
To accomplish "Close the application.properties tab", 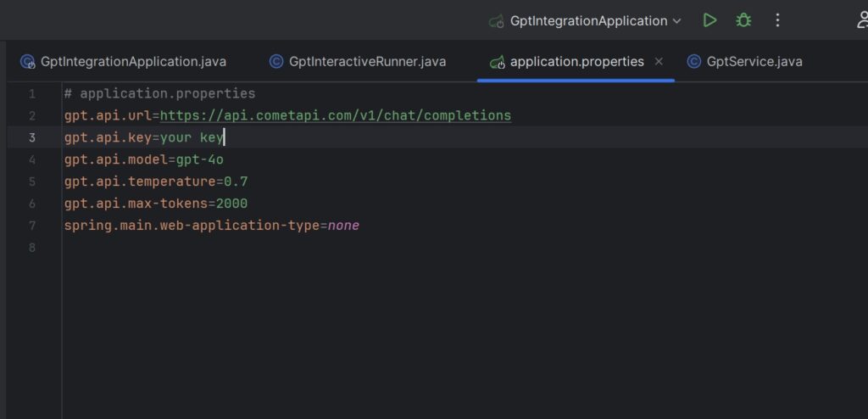I will pyautogui.click(x=659, y=61).
